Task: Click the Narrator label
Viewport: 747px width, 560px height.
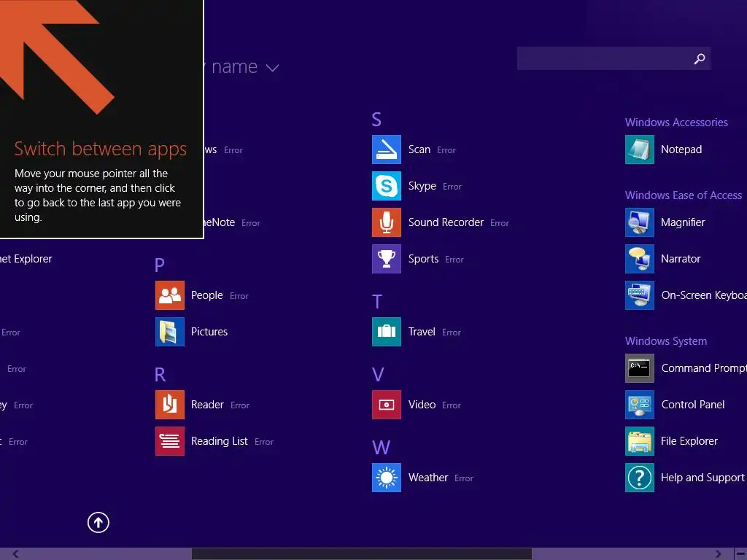Action: pos(681,259)
